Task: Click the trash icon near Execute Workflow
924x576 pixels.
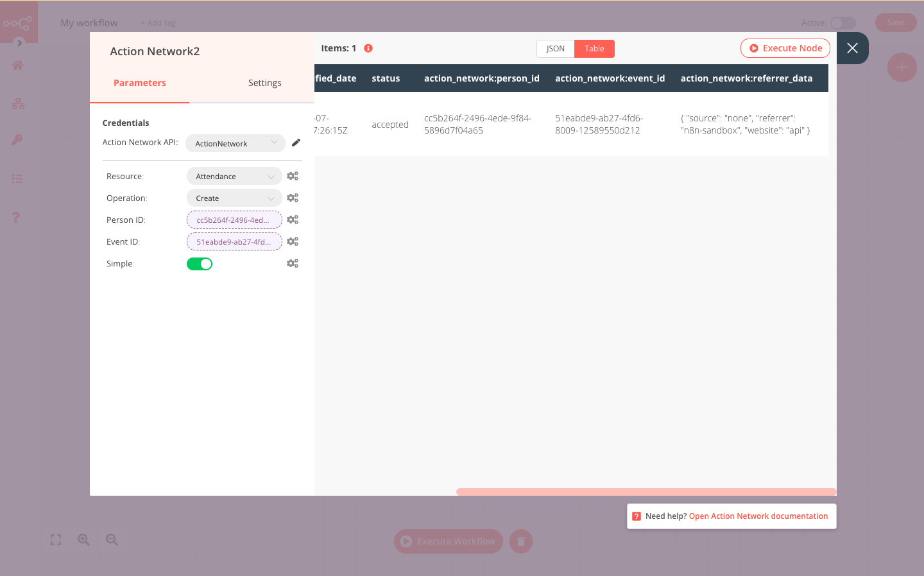Action: click(x=520, y=541)
